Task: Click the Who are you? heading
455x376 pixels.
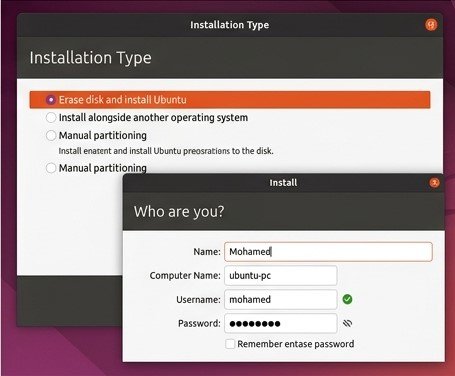Action: click(179, 211)
